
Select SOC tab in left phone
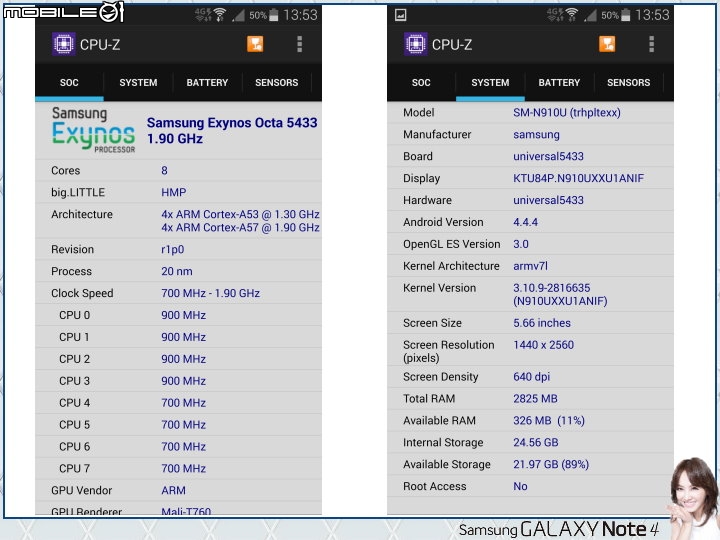[69, 83]
